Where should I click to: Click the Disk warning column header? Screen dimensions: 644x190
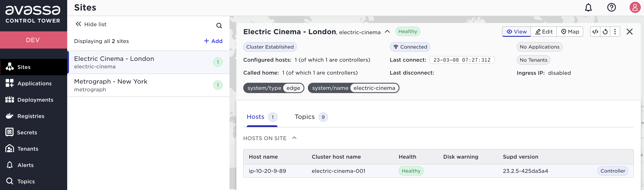pyautogui.click(x=460, y=157)
